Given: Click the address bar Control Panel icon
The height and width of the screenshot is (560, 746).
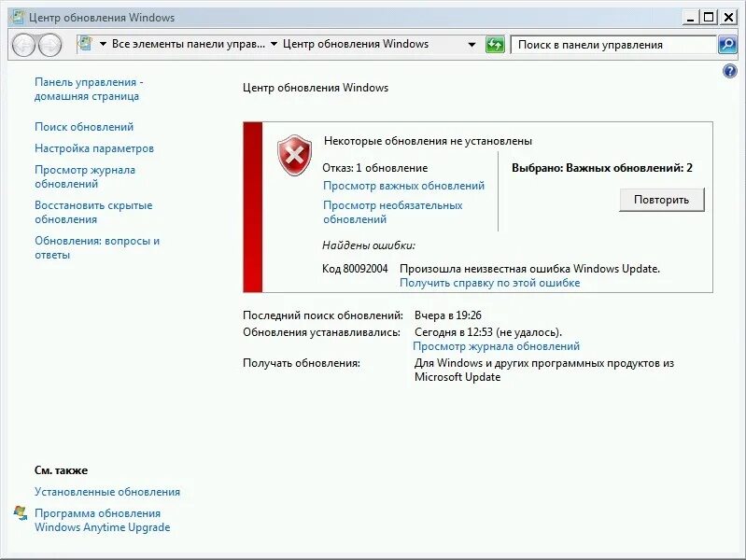Looking at the screenshot, I should [86, 44].
